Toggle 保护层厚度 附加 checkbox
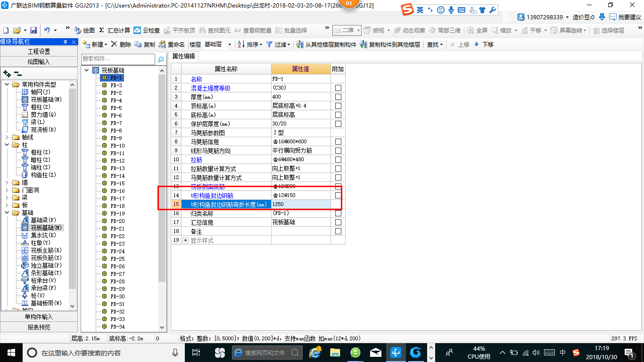The height and width of the screenshot is (362, 644). tap(338, 124)
